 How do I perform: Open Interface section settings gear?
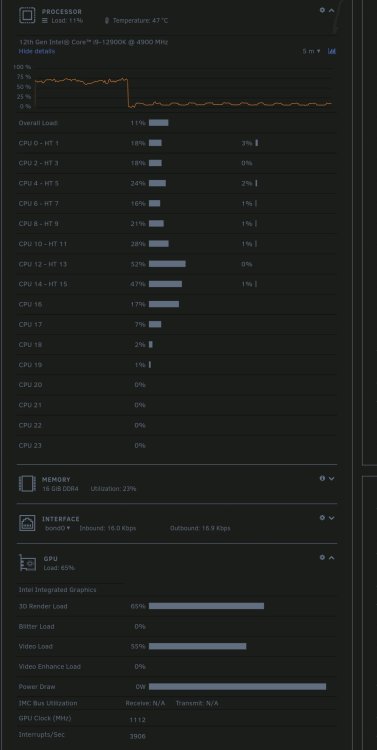[x=322, y=518]
